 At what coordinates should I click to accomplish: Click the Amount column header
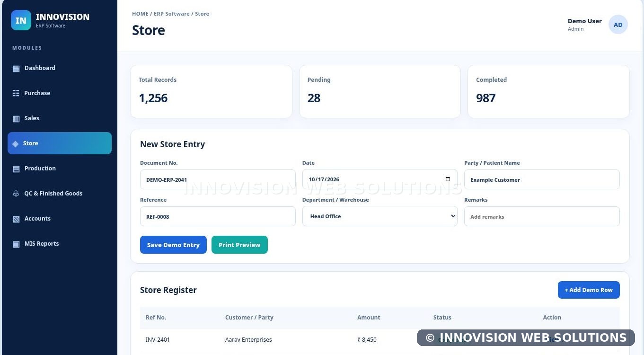coord(369,318)
